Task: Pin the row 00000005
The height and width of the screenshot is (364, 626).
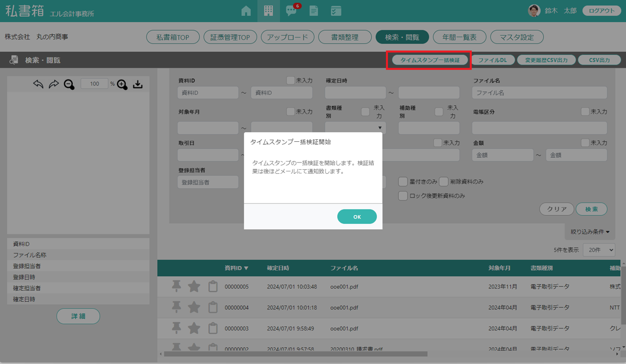Action: pyautogui.click(x=176, y=286)
